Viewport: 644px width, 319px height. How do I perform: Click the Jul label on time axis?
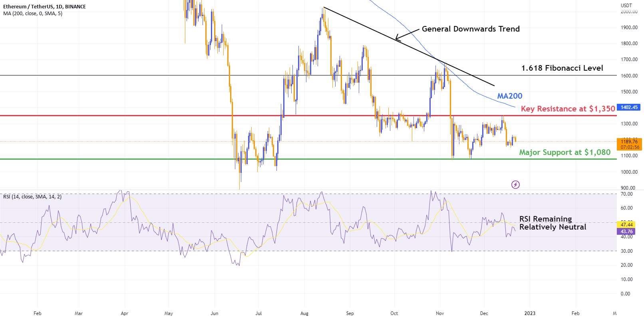[x=258, y=313]
